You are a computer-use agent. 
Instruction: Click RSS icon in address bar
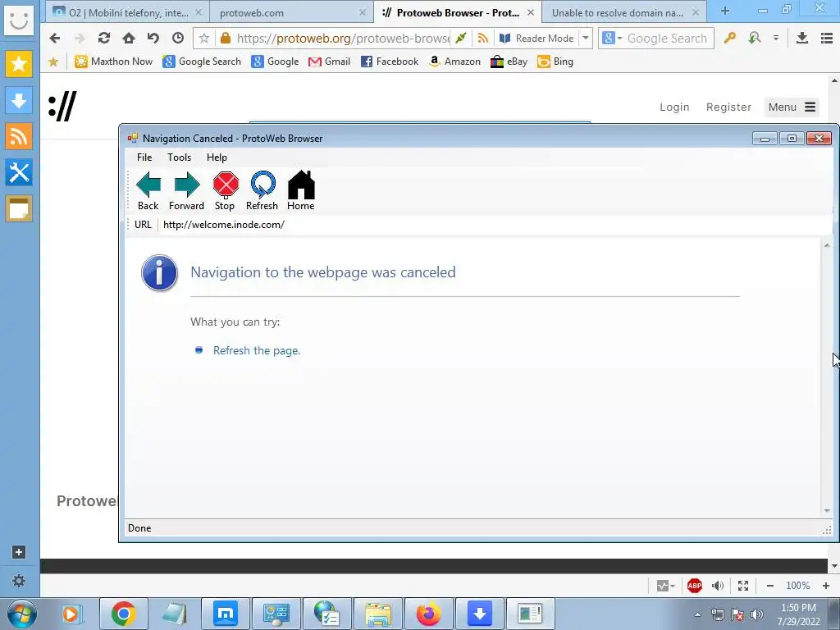[482, 38]
